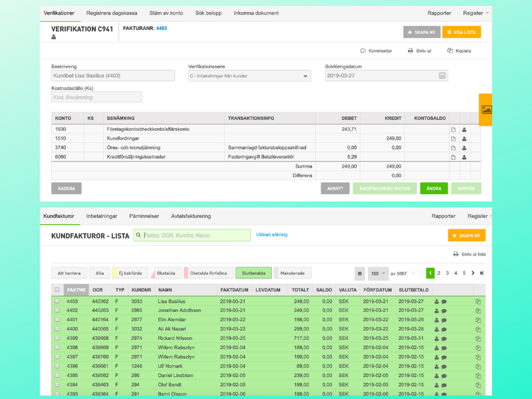
Task: Click comment bubble on invoice 4402 row
Action: coord(444,311)
